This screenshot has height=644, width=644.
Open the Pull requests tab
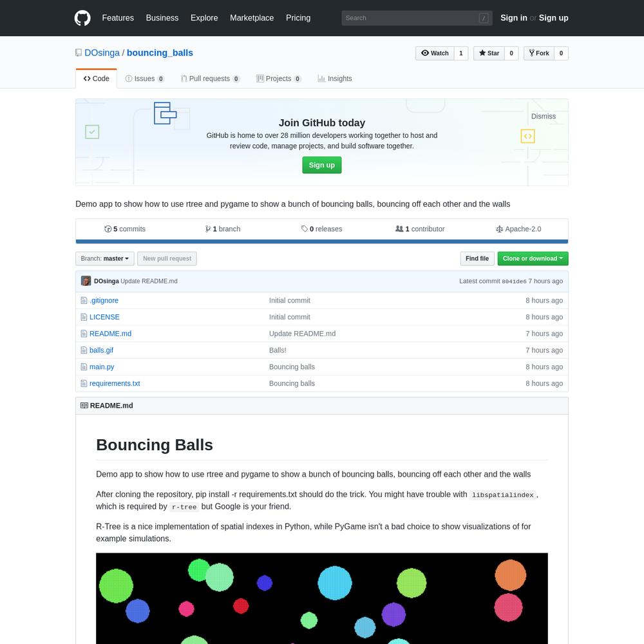(x=211, y=79)
